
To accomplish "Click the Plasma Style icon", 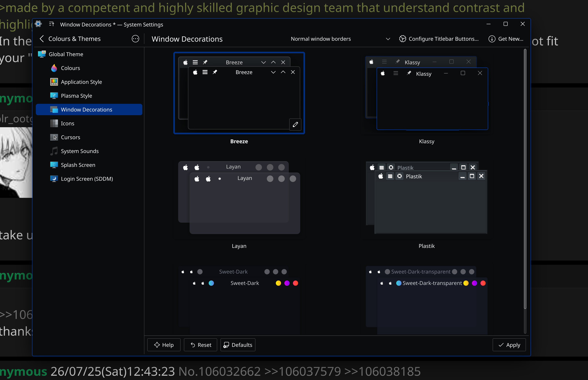I will (54, 95).
